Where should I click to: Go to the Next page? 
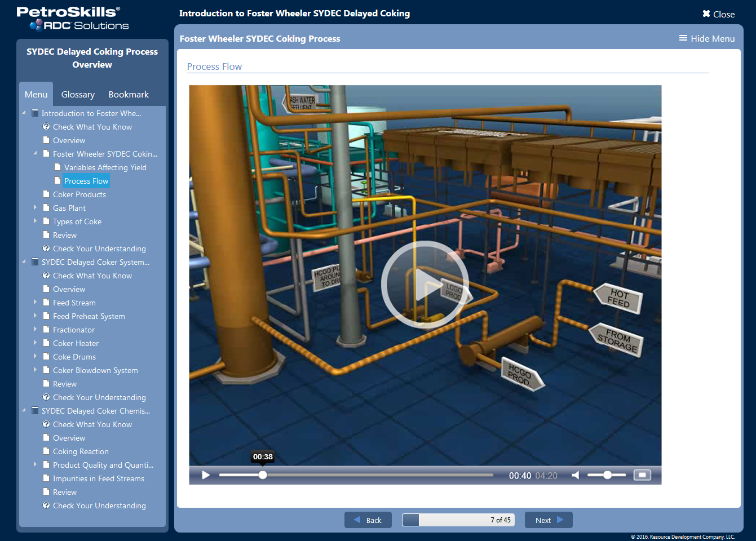coord(549,520)
